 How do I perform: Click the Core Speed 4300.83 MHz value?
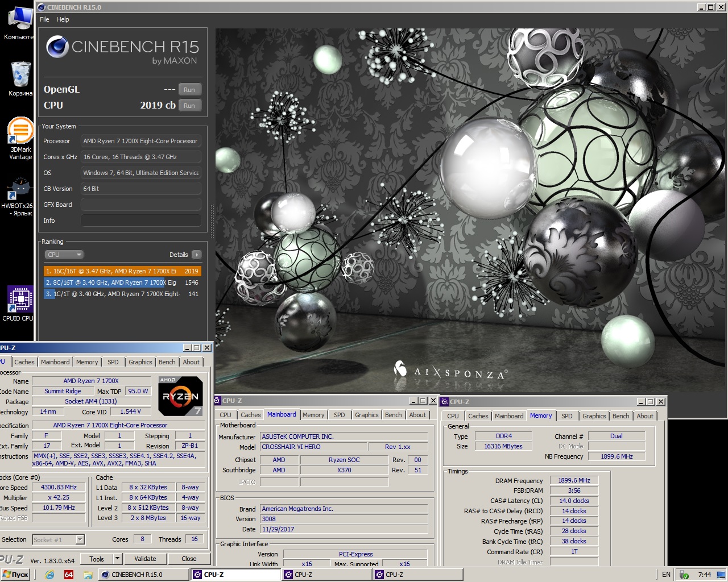[x=59, y=487]
